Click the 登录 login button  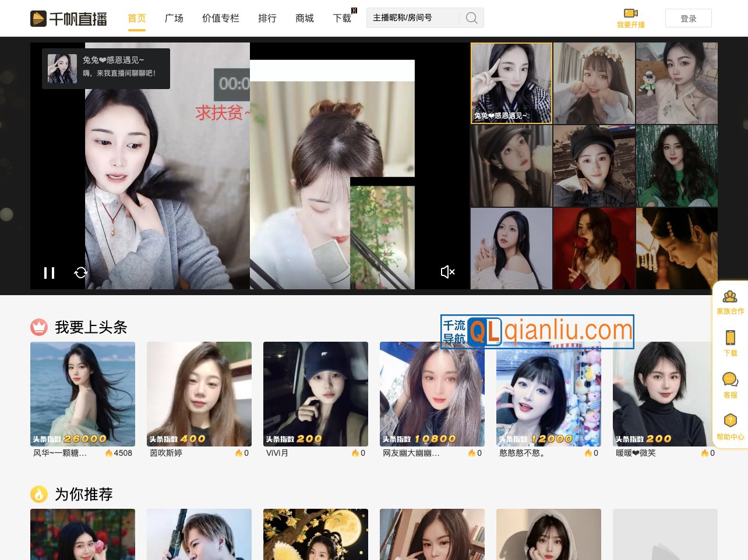click(688, 19)
